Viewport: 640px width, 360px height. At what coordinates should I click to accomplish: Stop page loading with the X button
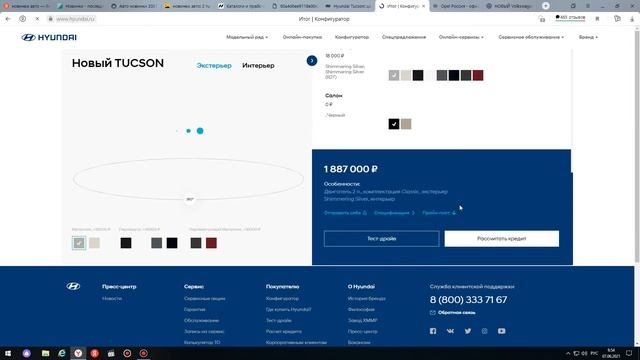[37, 19]
